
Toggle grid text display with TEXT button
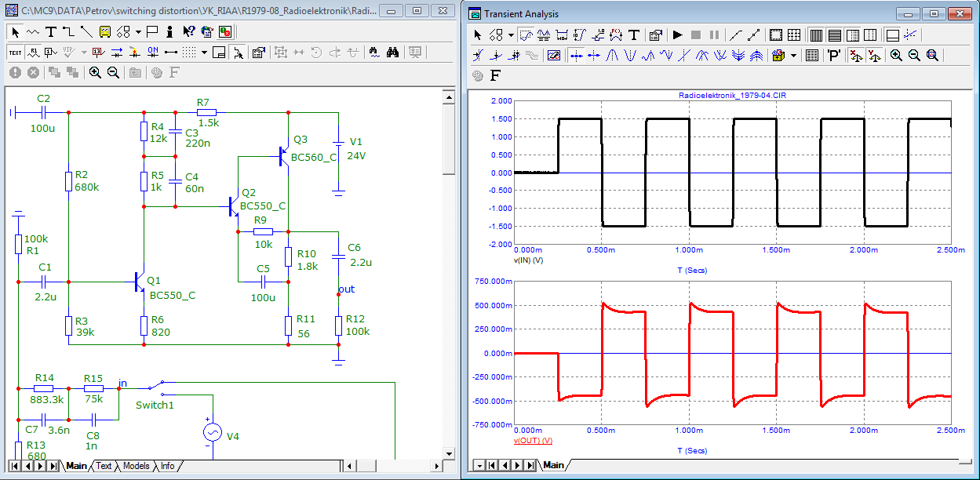pos(15,53)
